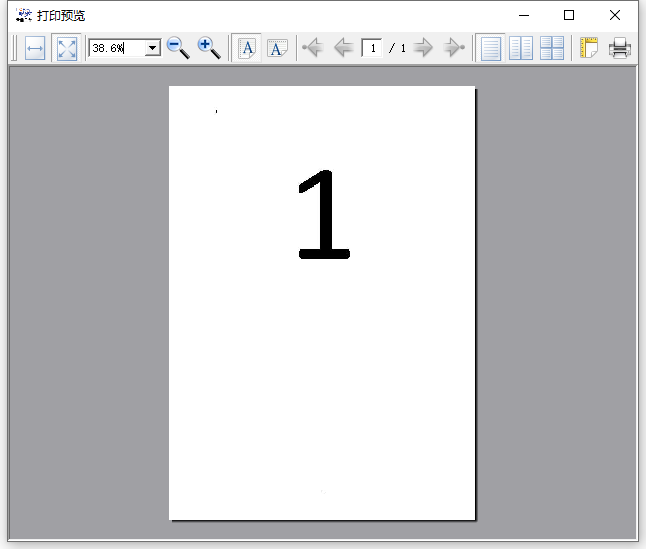646x549 pixels.
Task: Jump to the first page
Action: coord(312,48)
